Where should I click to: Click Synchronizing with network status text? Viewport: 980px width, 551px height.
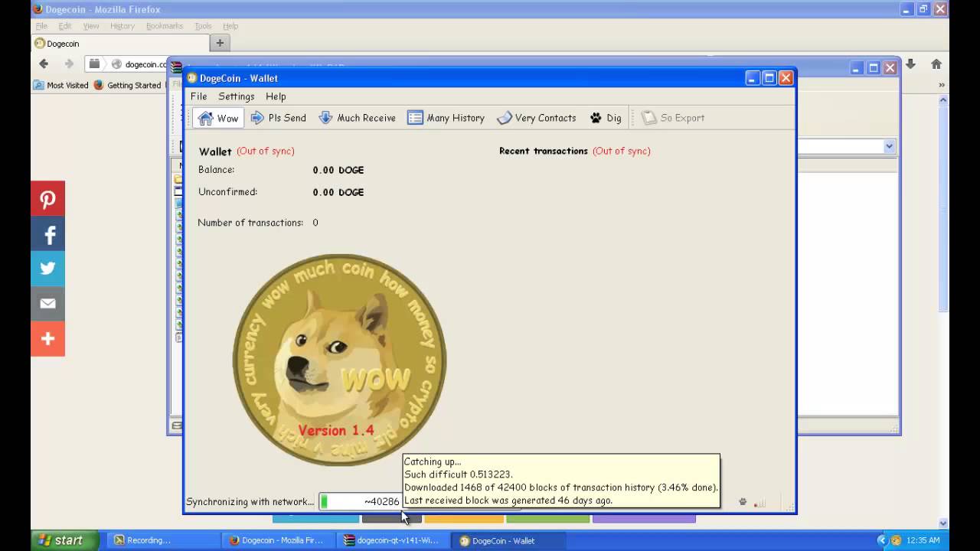pyautogui.click(x=250, y=501)
